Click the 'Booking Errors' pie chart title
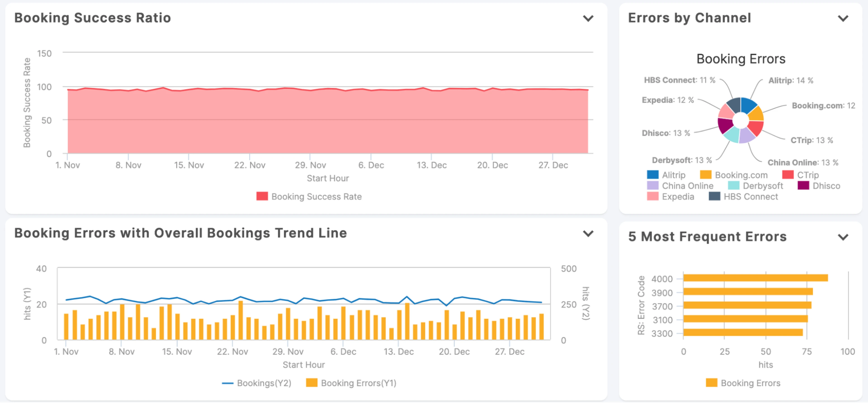 click(741, 59)
